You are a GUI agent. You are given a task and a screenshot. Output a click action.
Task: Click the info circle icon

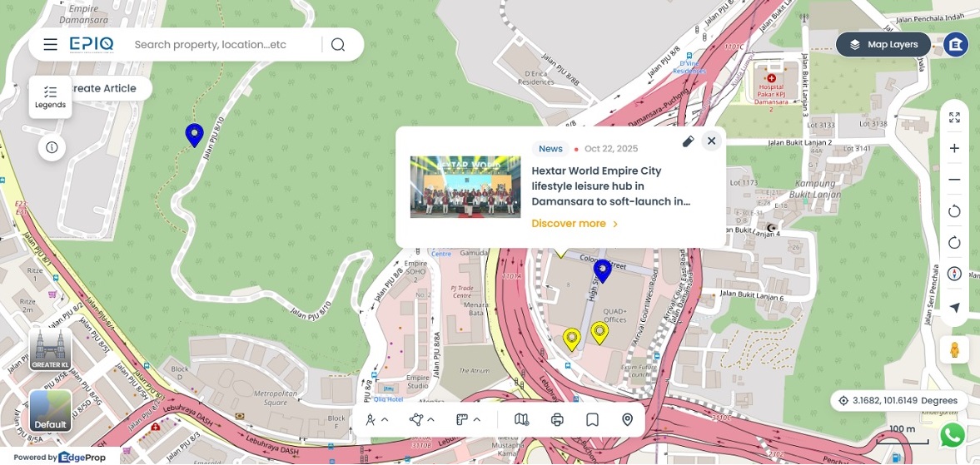tap(52, 147)
